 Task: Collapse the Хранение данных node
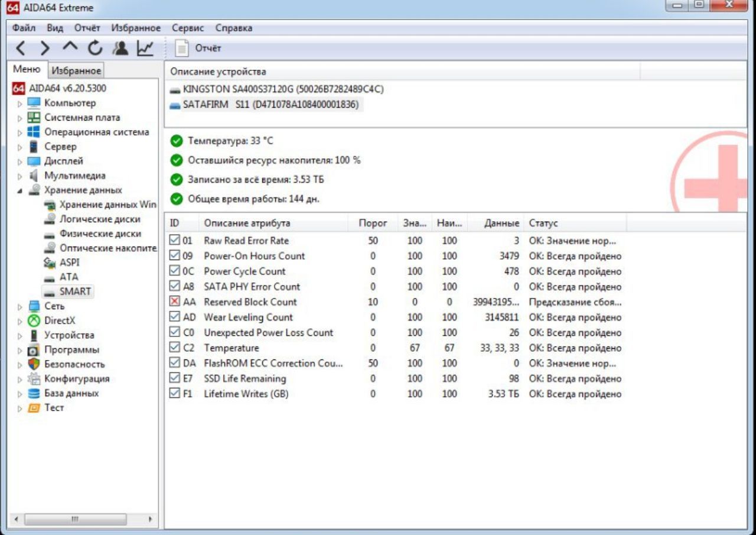pos(19,190)
